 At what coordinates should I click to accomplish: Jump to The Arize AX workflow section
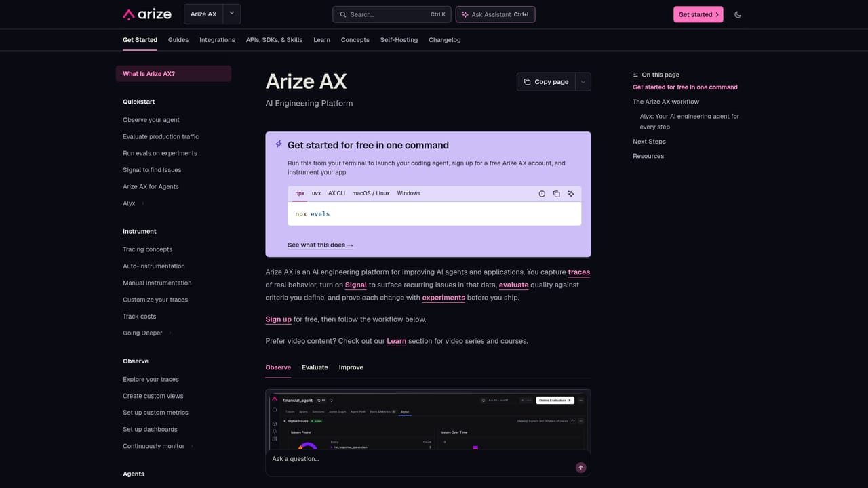(666, 102)
